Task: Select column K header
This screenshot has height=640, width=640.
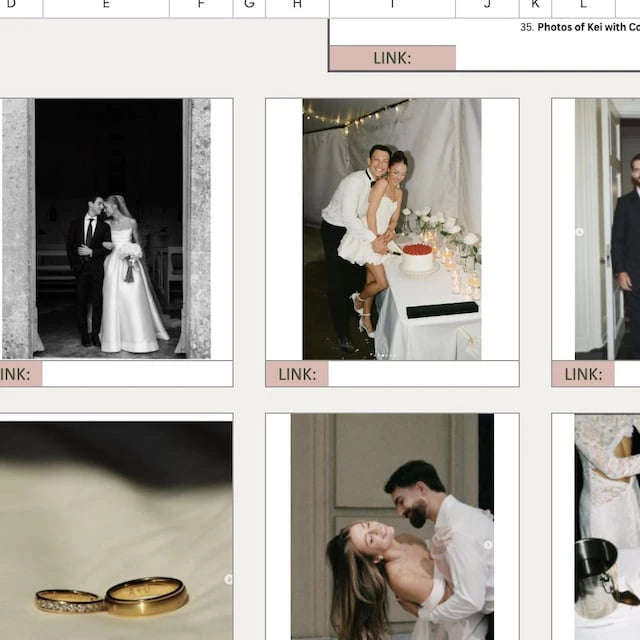Action: (536, 6)
